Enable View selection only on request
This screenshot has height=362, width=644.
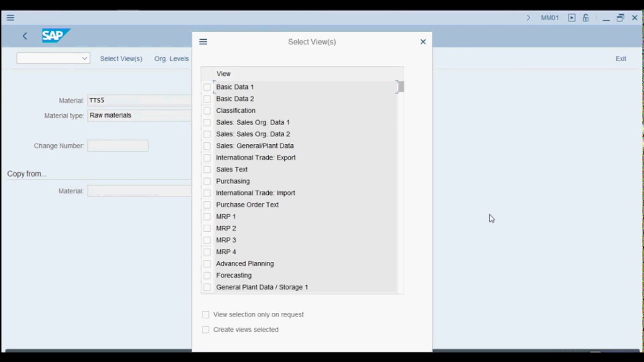click(206, 314)
